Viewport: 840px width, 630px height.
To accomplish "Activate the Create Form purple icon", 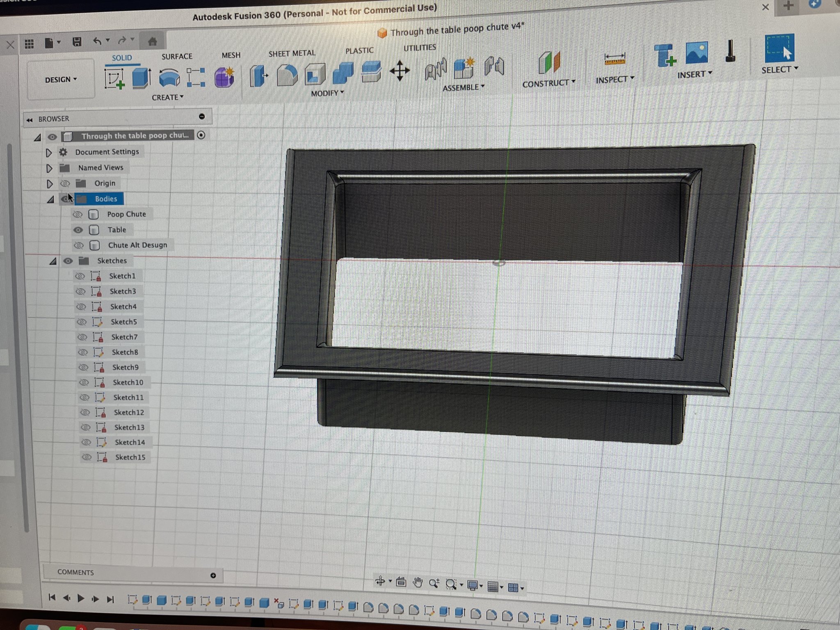I will tap(224, 77).
